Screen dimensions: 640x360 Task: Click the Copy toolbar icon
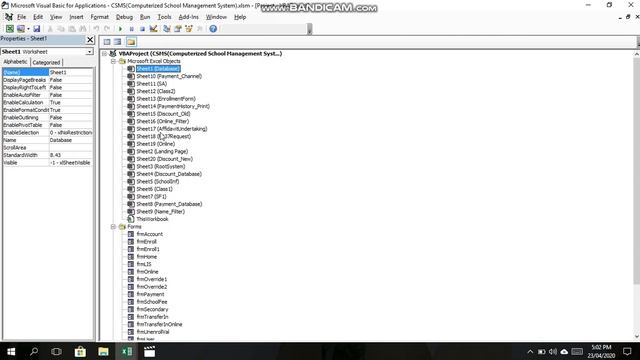(x=61, y=29)
